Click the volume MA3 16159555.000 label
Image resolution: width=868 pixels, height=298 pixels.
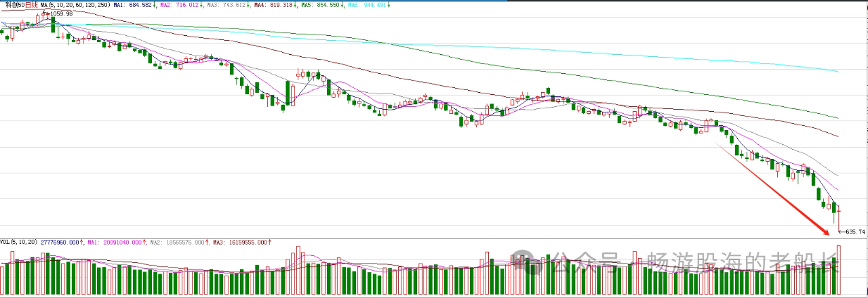[x=240, y=242]
